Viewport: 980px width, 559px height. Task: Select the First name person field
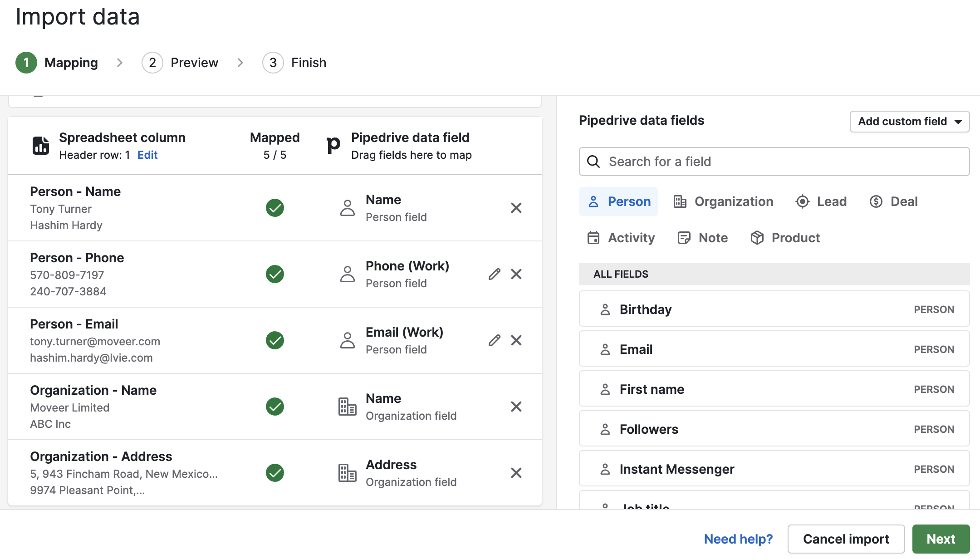tap(774, 389)
